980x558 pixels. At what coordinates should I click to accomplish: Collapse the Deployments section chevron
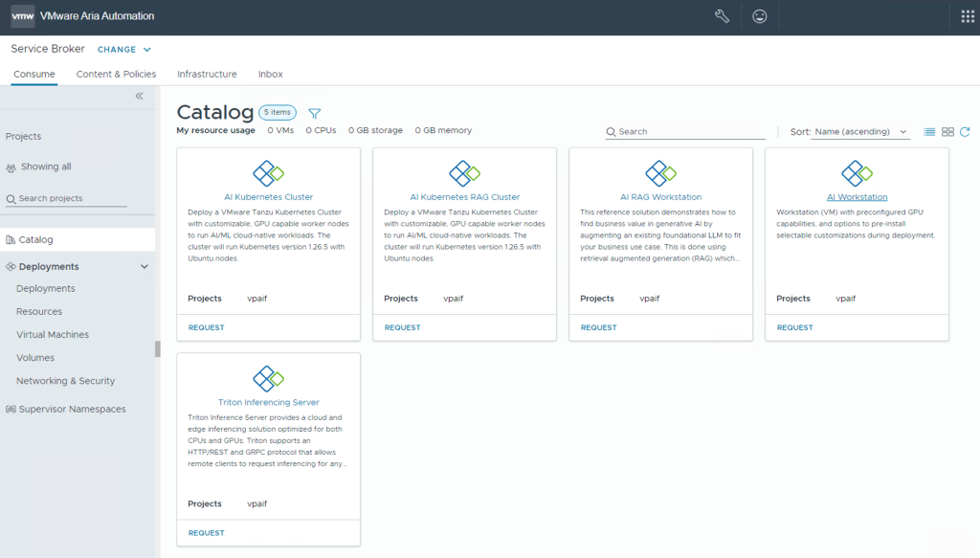pyautogui.click(x=145, y=266)
